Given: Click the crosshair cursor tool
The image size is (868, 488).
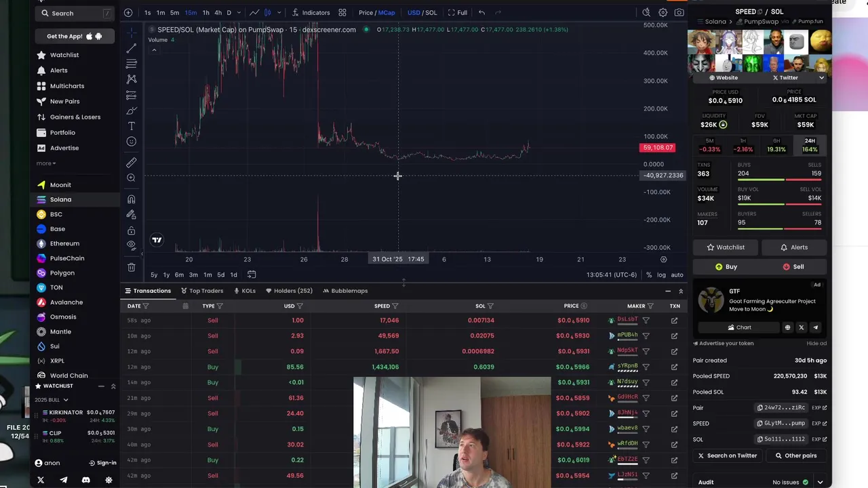Looking at the screenshot, I should tap(132, 32).
